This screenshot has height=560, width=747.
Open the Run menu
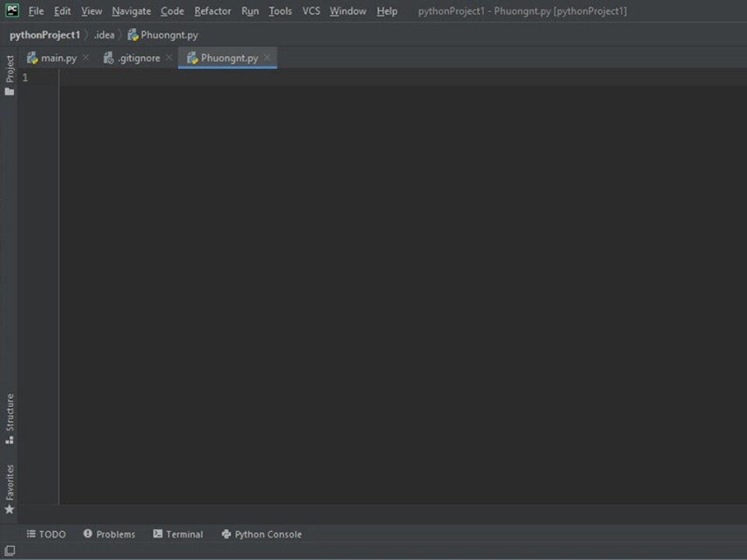pos(250,11)
